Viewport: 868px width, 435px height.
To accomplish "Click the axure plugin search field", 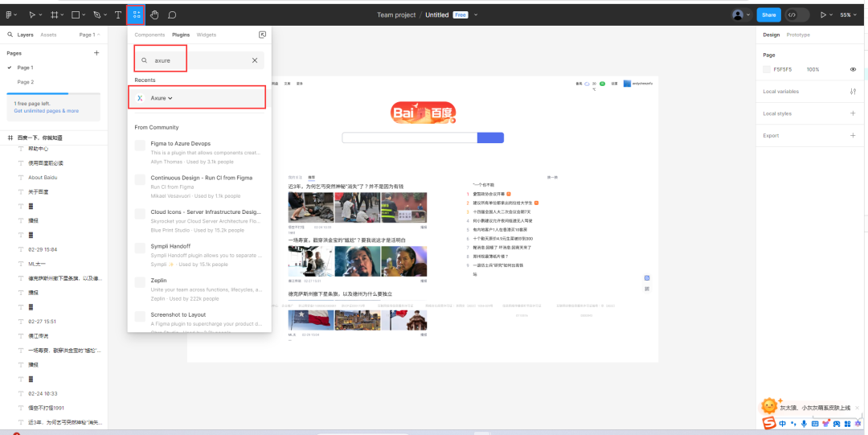I will (199, 60).
